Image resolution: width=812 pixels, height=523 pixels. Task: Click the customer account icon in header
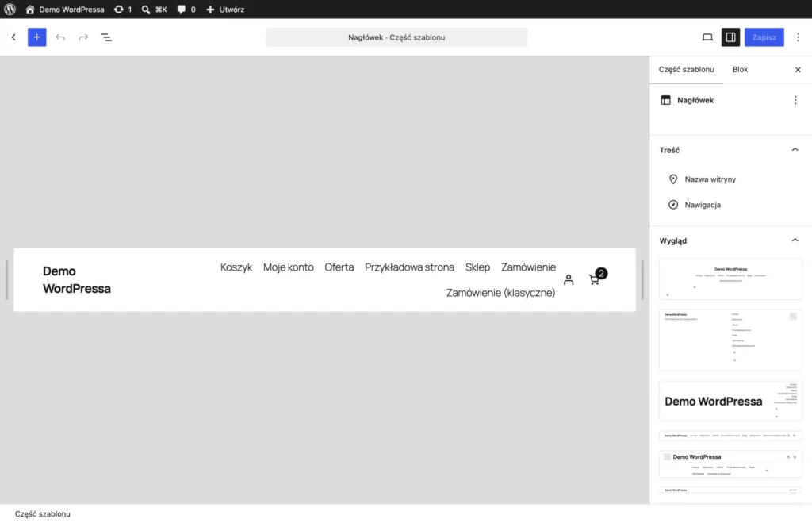tap(569, 280)
